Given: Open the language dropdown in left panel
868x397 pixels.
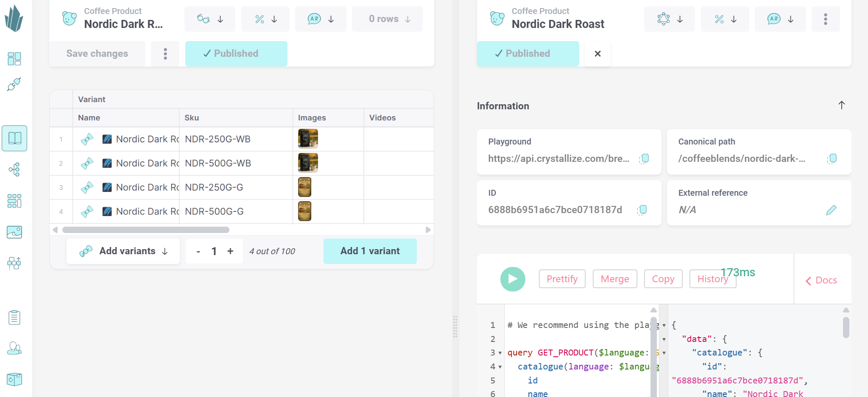Looking at the screenshot, I should [x=321, y=19].
